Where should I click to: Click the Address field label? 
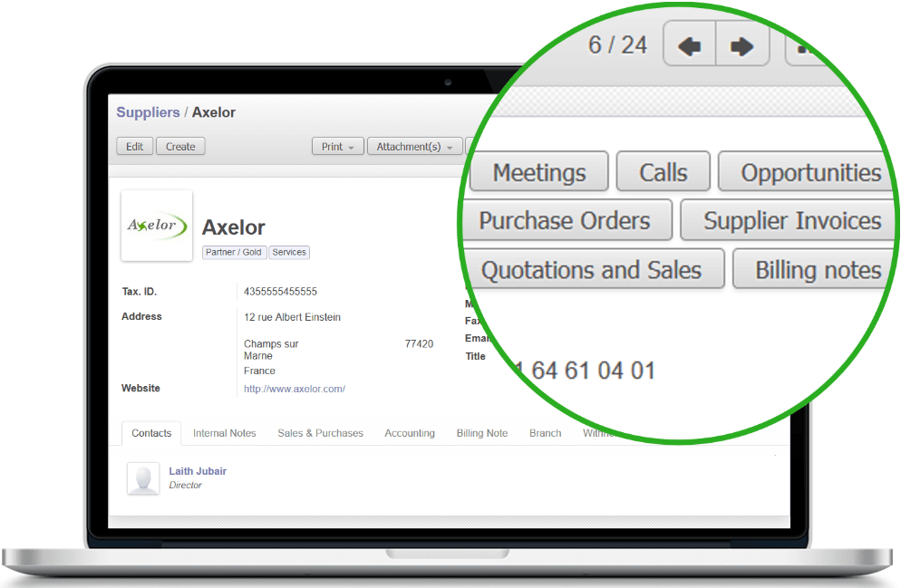coord(141,316)
